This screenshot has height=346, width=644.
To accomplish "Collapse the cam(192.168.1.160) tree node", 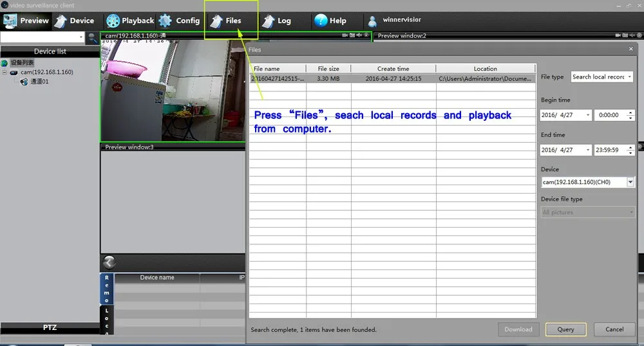I will (x=5, y=73).
